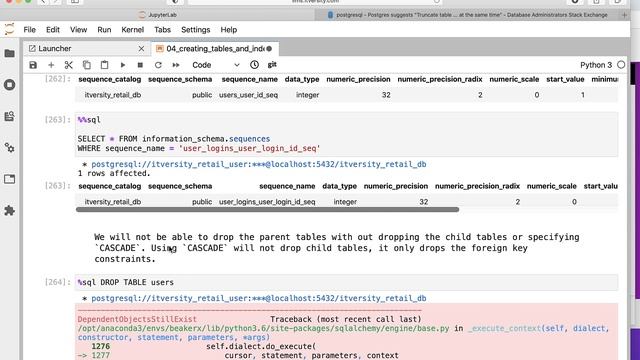Open the View menu

[x=78, y=30]
